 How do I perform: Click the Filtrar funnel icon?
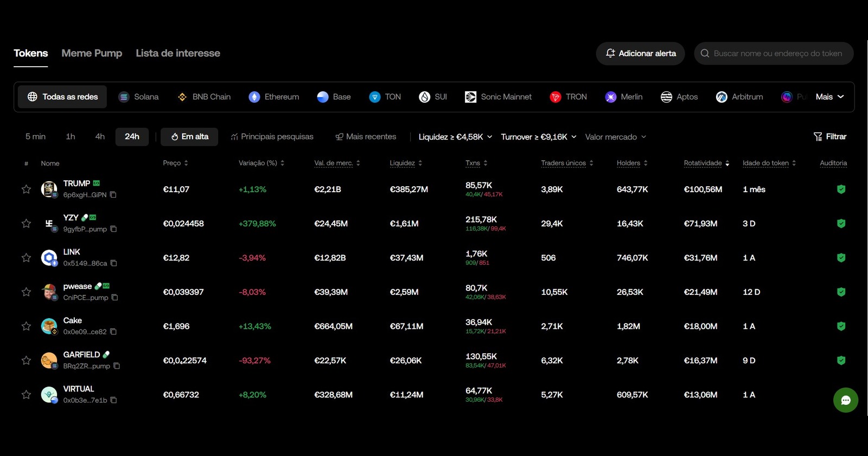pos(818,137)
